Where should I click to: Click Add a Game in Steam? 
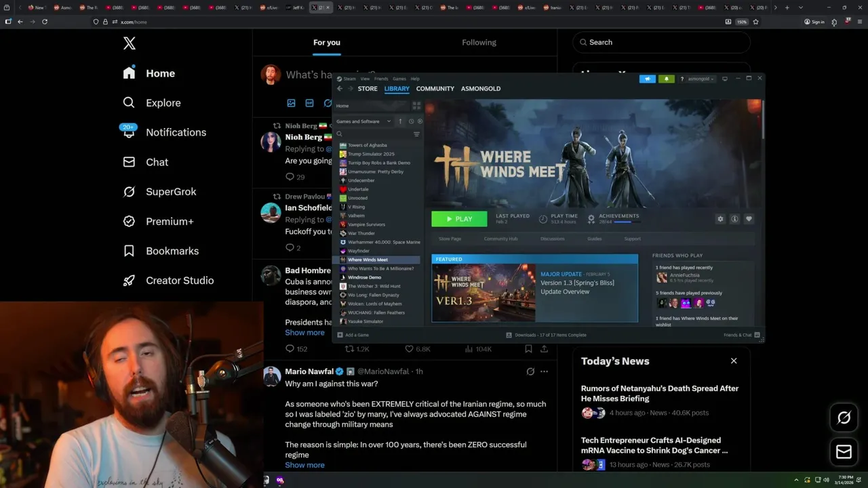[x=353, y=335]
